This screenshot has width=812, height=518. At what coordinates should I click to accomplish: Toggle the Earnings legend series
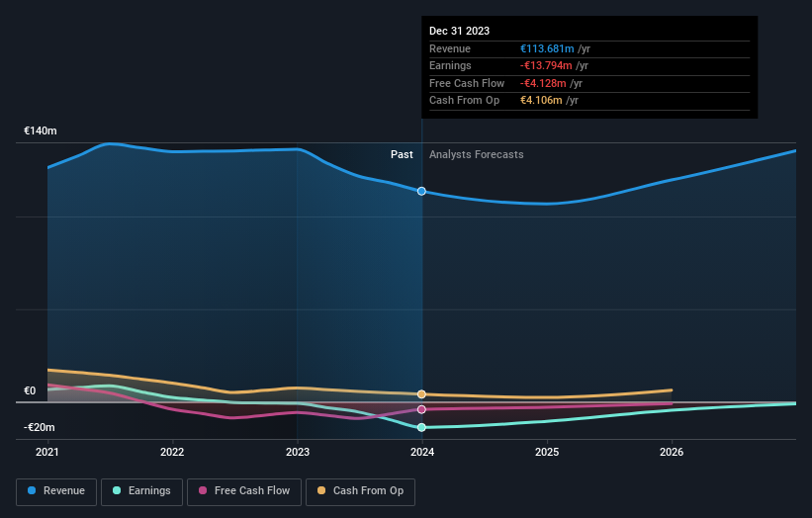141,491
